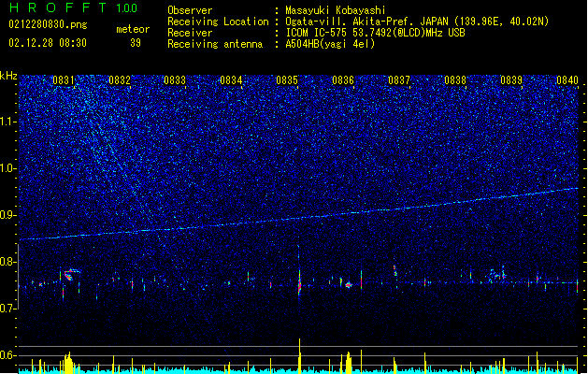The image size is (588, 374).
Task: Click the 0836 time marker
Action: click(x=343, y=79)
